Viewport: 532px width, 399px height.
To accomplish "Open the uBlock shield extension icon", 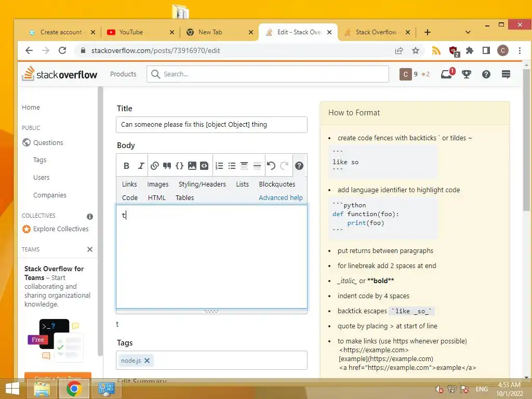I will coord(454,51).
